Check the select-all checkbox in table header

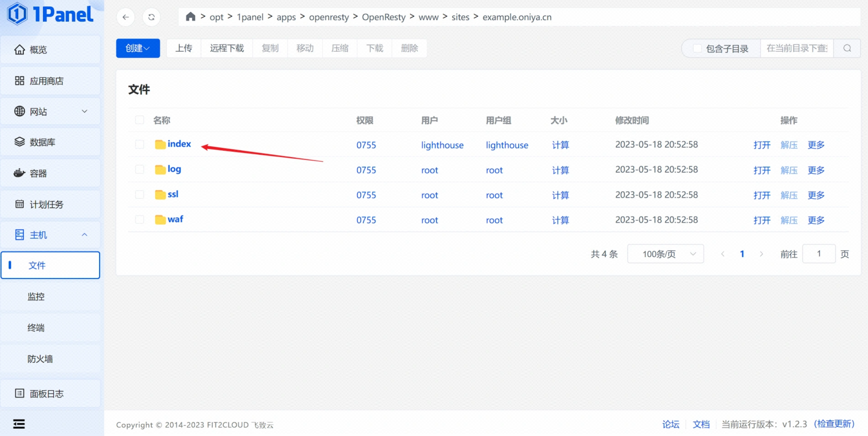pyautogui.click(x=139, y=120)
